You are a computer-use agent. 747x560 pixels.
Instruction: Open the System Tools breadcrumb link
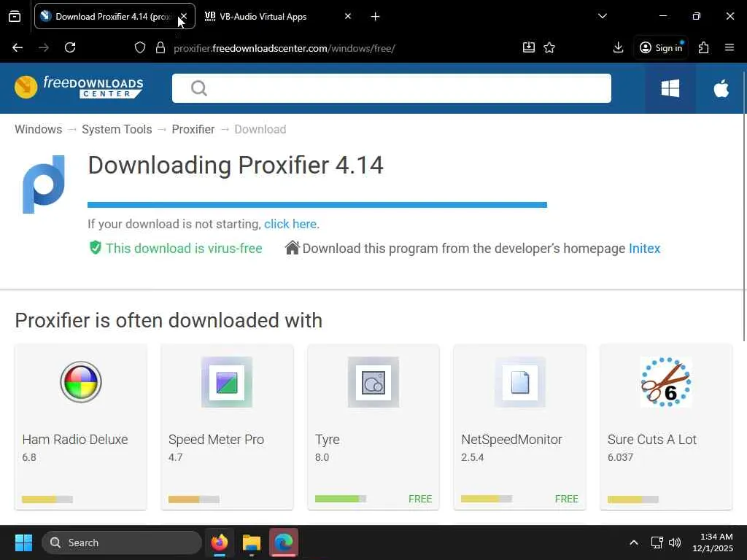[x=117, y=130]
